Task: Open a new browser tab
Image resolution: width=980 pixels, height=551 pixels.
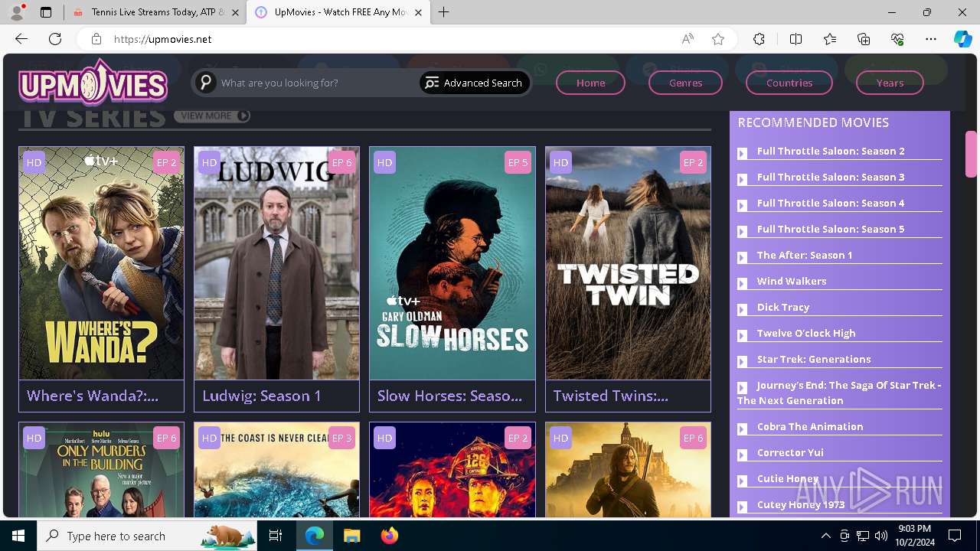Action: 444,12
